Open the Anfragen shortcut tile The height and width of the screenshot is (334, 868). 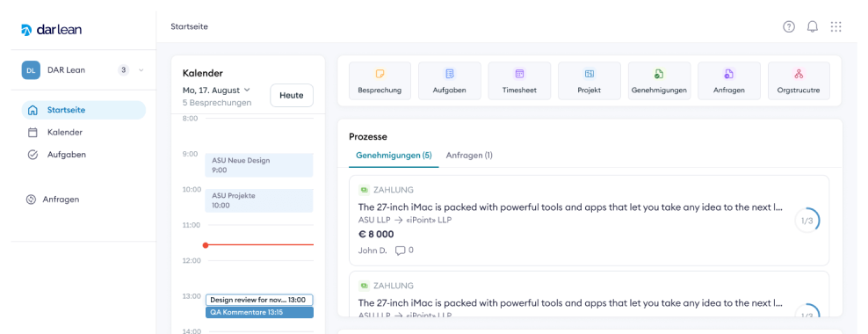click(x=729, y=81)
